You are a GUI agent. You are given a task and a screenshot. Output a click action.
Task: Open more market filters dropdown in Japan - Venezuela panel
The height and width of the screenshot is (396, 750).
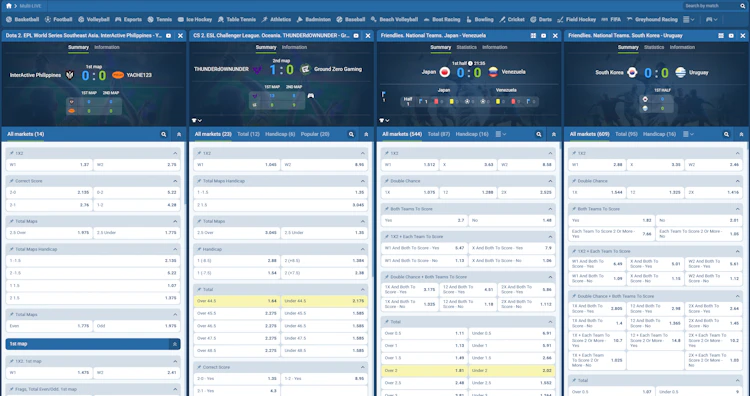click(500, 134)
